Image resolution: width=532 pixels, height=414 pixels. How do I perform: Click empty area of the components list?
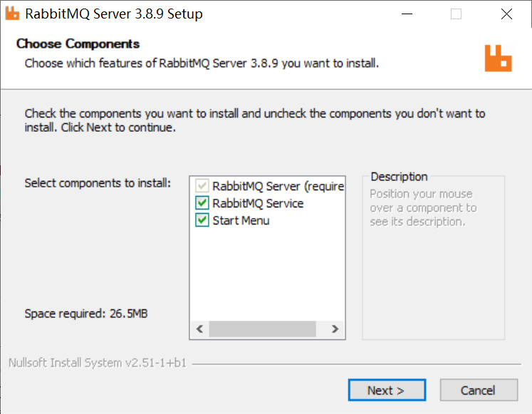tap(267, 273)
